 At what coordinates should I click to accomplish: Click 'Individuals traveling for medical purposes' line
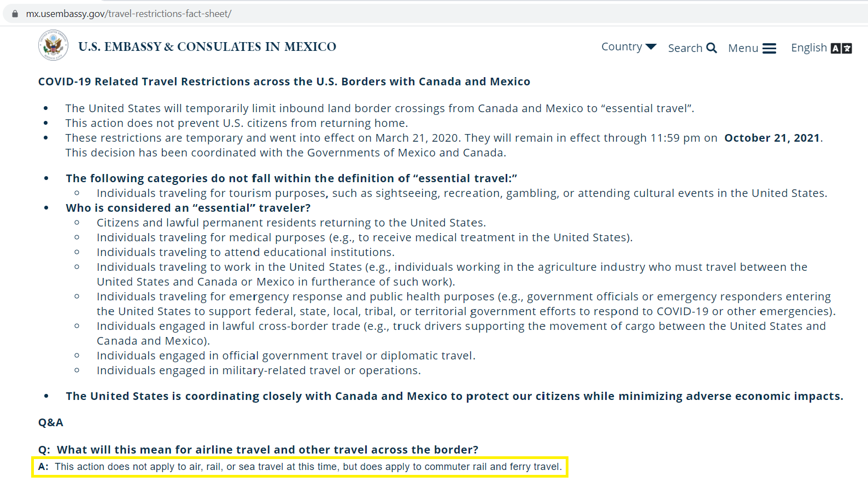pos(365,237)
